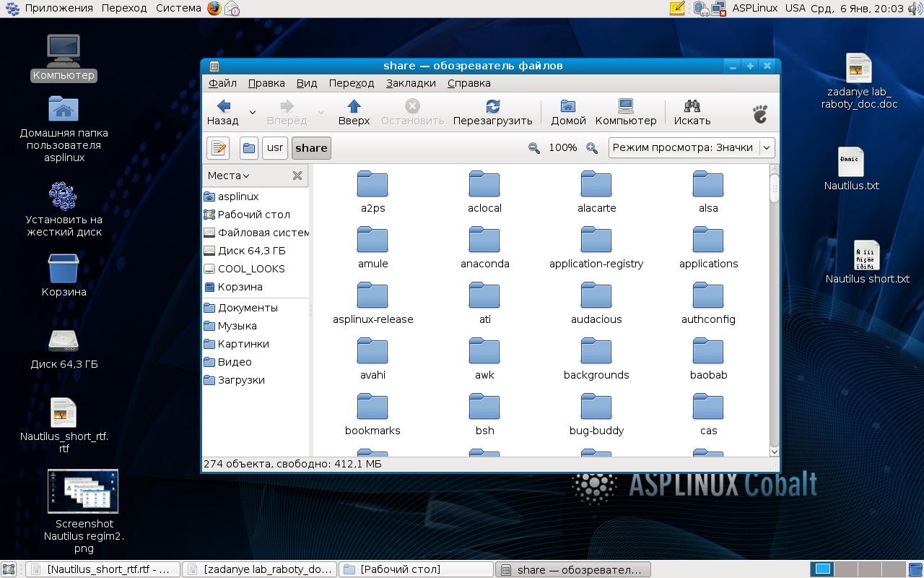Switch to zadanye lab_raboty_doc taskbar window
This screenshot has height=578, width=924.
pyautogui.click(x=259, y=569)
